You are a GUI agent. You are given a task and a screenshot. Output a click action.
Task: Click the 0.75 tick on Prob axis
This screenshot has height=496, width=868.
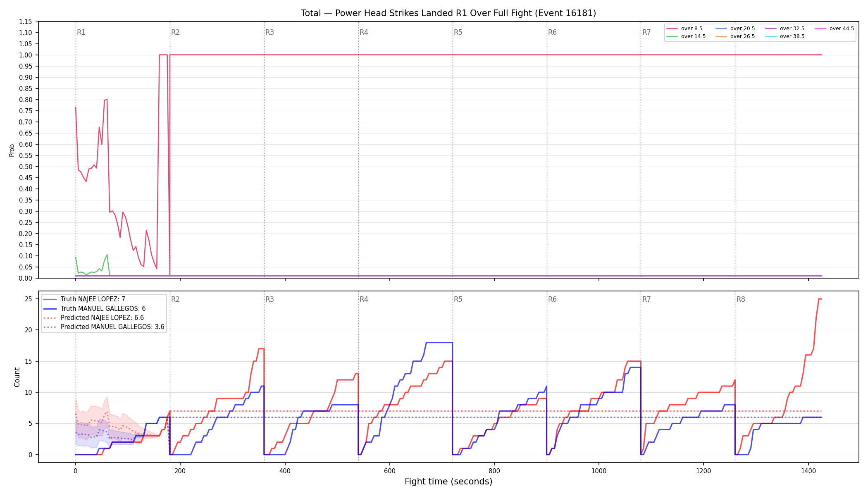(x=26, y=111)
